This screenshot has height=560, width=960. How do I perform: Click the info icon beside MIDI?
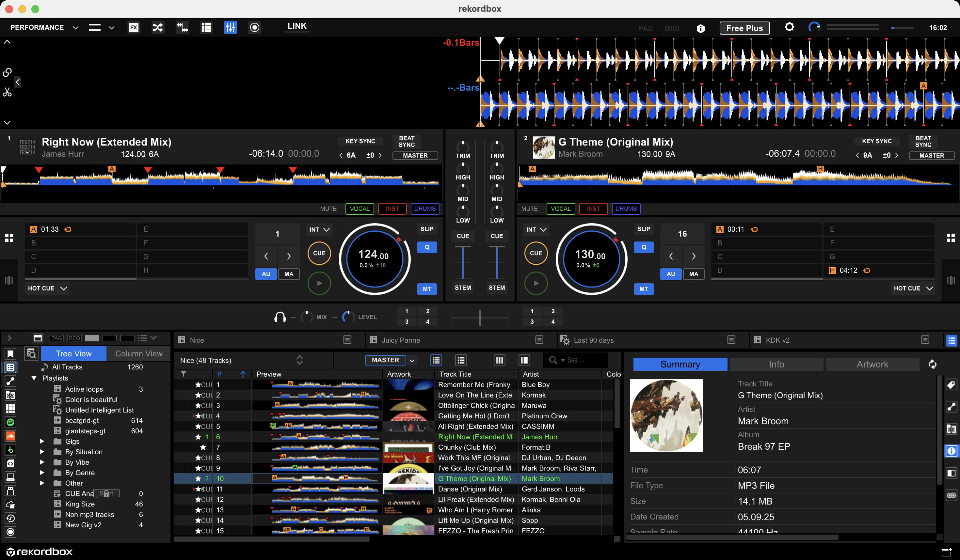click(x=701, y=28)
